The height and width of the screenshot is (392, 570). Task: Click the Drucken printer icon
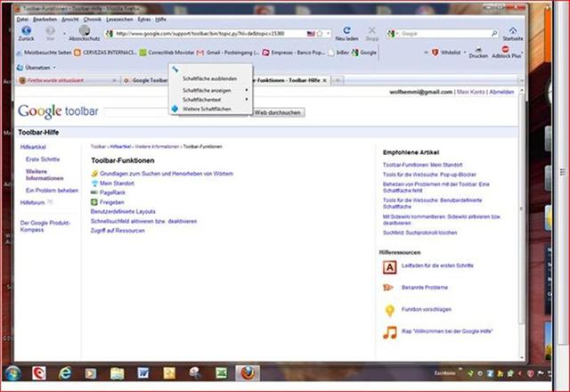coord(478,51)
